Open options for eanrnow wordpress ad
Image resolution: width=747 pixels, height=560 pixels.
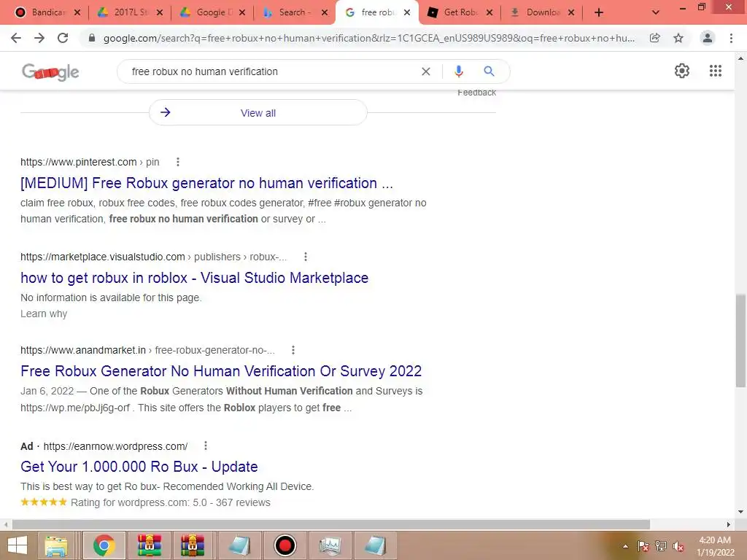(205, 446)
